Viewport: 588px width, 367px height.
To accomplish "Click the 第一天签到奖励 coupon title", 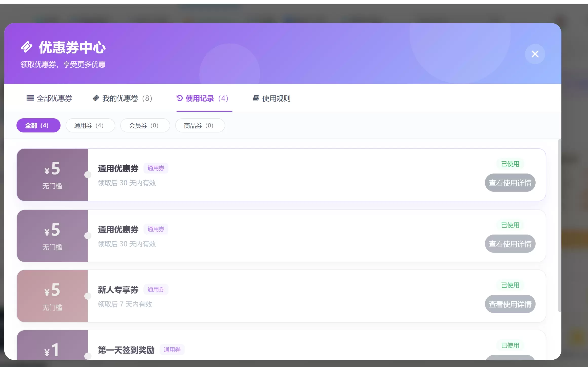I will 126,350.
